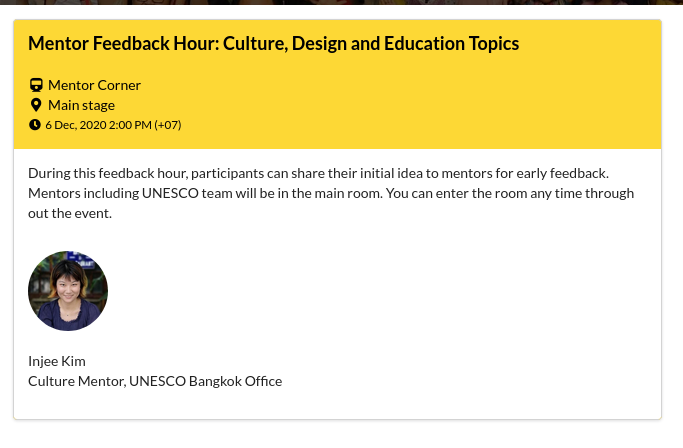Click 'Education Topics' in the session title
The image size is (683, 448).
coord(451,44)
